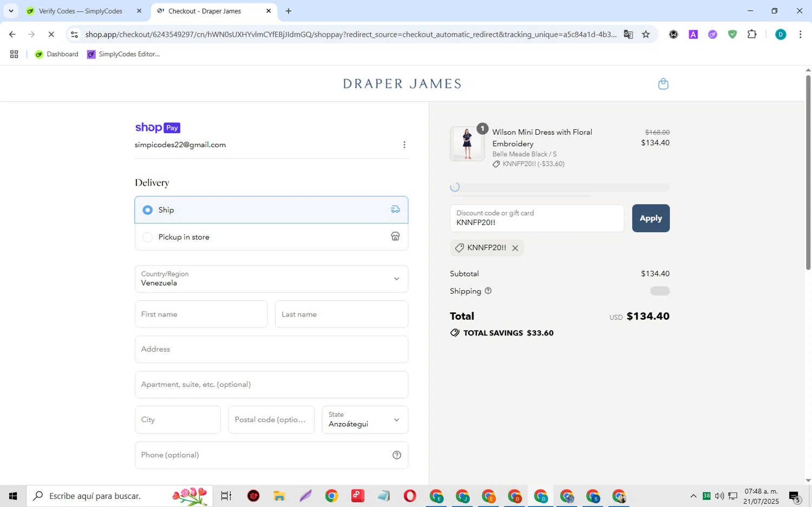
Task: Open the notification center icon
Action: click(x=795, y=496)
